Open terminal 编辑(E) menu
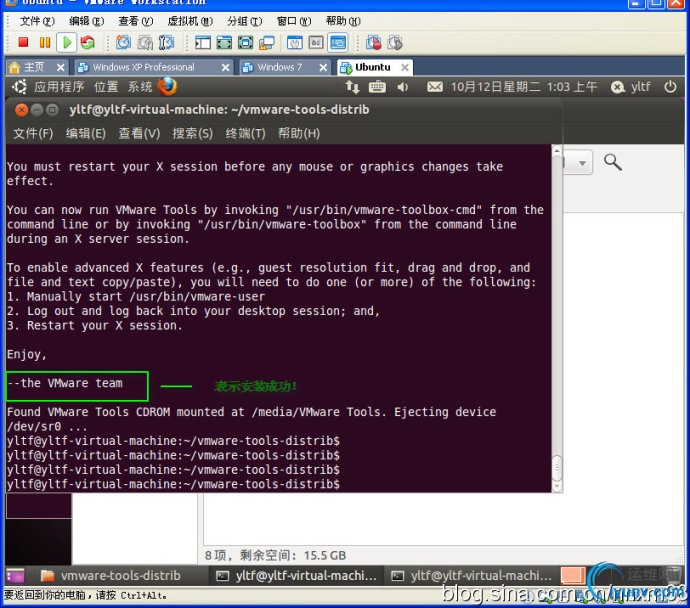 click(86, 133)
